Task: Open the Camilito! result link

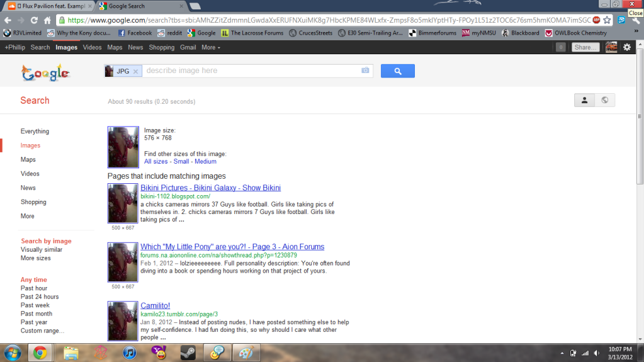Action: [x=155, y=306]
